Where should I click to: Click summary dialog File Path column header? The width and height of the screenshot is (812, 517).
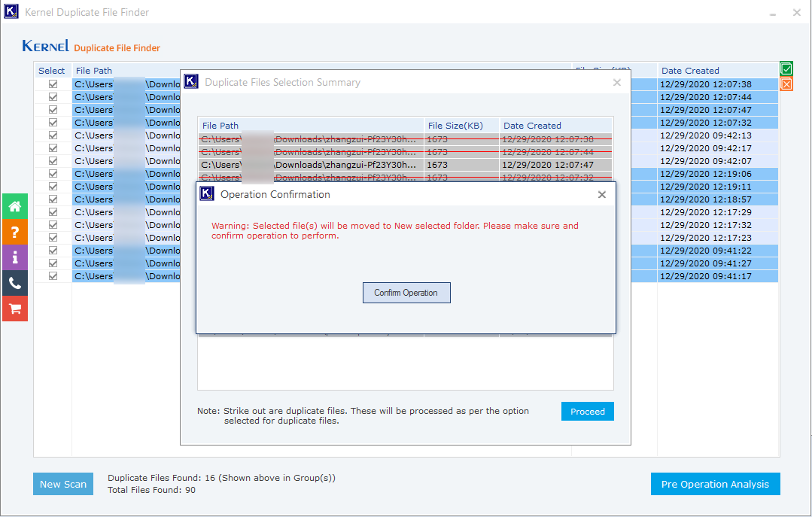pyautogui.click(x=311, y=126)
